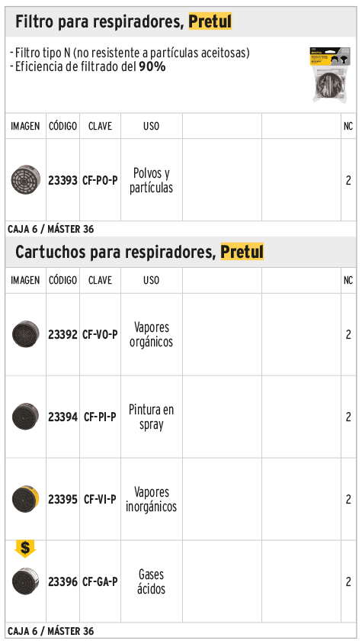Screen dimensions: 362x644
Task: Select the key CF-PO-P
Action: (100, 180)
